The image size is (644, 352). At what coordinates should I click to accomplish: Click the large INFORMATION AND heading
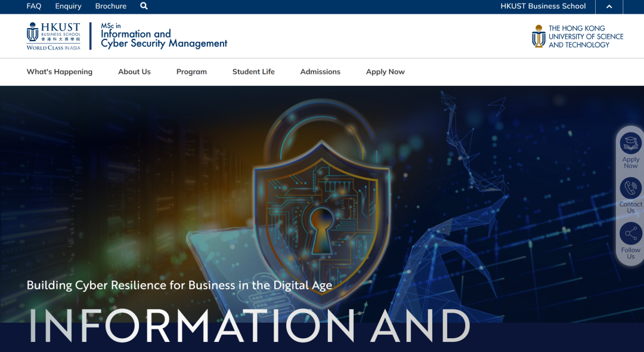pyautogui.click(x=249, y=326)
